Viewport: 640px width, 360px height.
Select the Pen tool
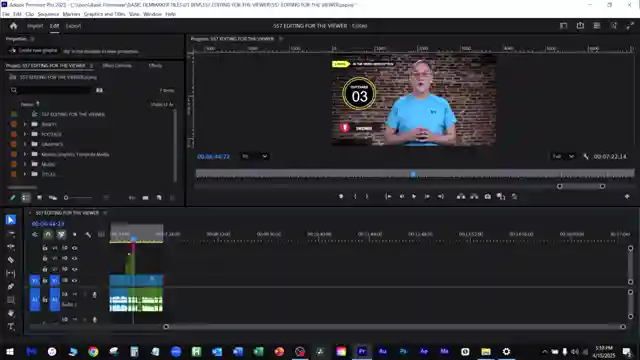[x=11, y=287]
